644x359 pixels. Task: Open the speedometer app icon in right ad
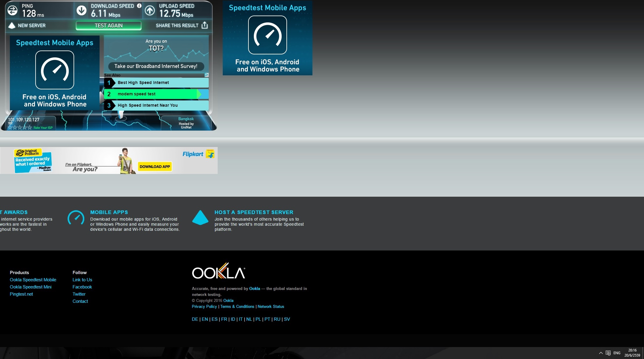(267, 35)
